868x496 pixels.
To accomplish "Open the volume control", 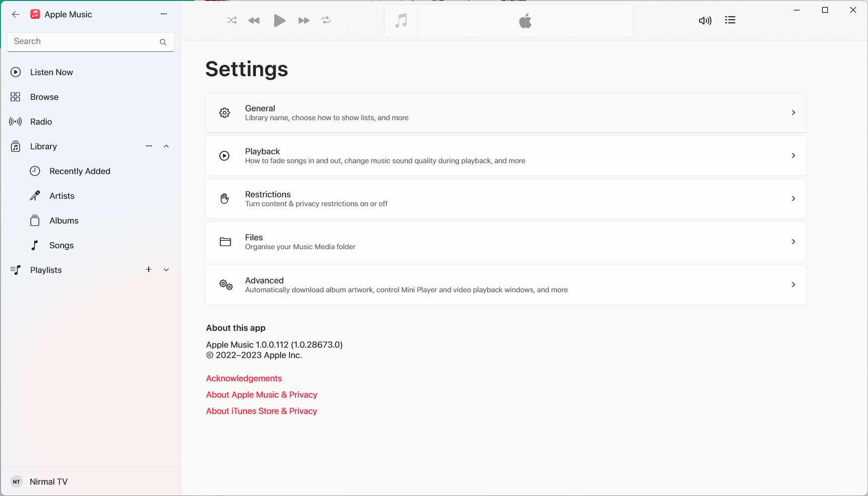I will tap(705, 20).
